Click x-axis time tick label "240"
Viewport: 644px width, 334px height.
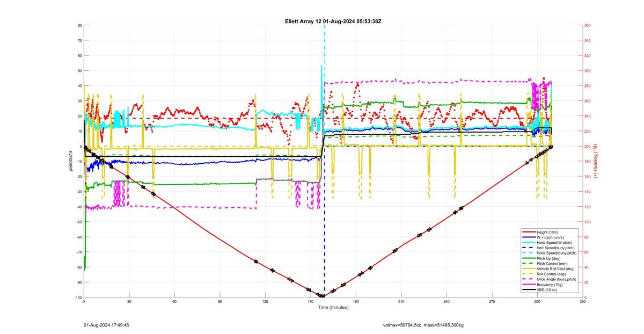tap(447, 302)
